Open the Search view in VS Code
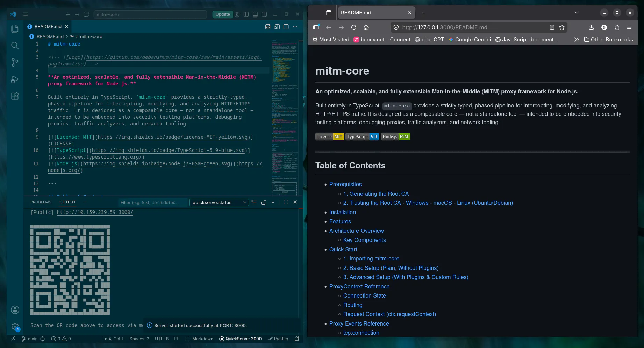This screenshot has width=644, height=348. point(15,46)
